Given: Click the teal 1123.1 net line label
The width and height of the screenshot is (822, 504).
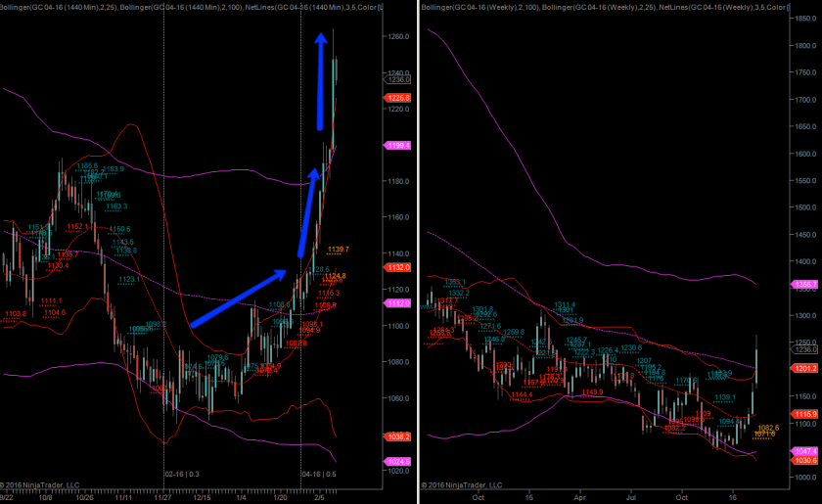Looking at the screenshot, I should click(129, 280).
